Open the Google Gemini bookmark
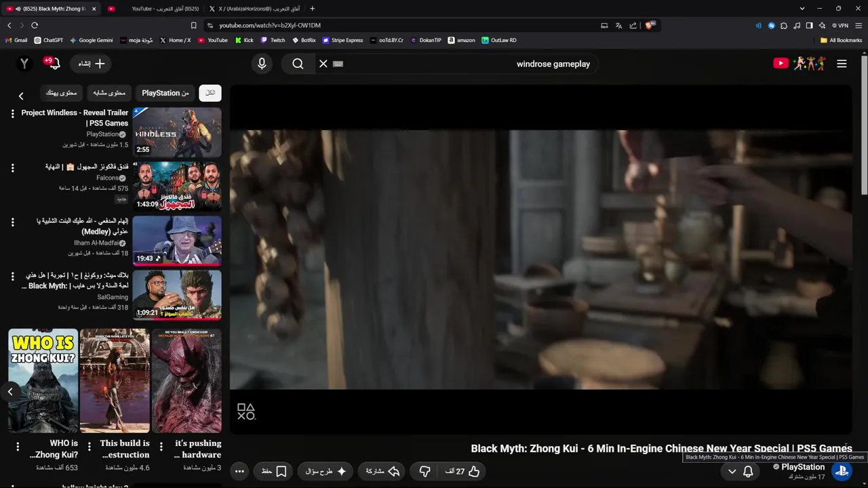 click(92, 40)
